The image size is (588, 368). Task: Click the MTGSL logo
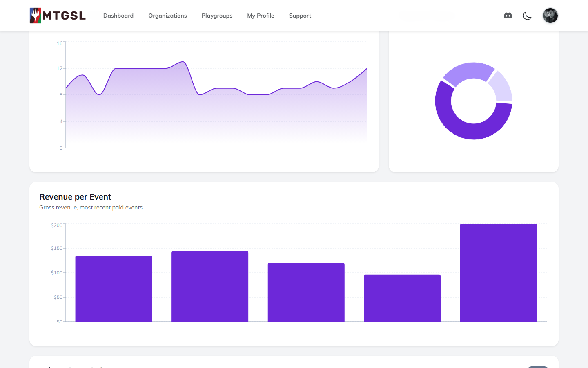[58, 16]
